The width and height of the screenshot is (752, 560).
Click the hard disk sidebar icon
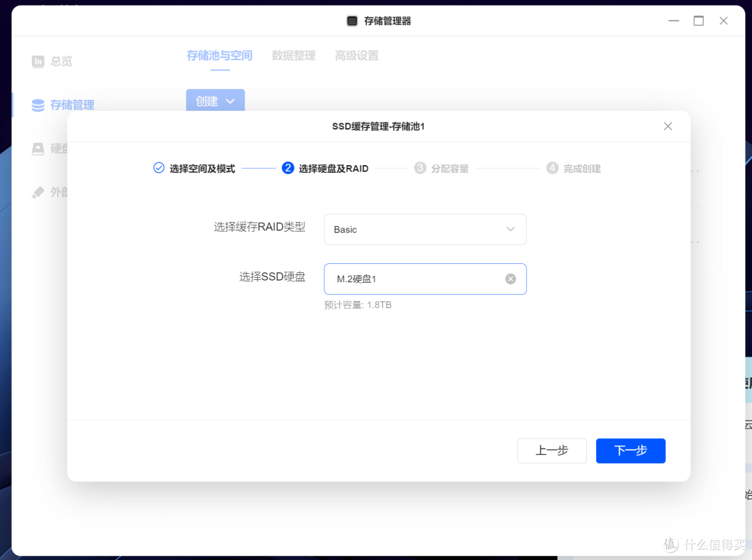(x=38, y=149)
